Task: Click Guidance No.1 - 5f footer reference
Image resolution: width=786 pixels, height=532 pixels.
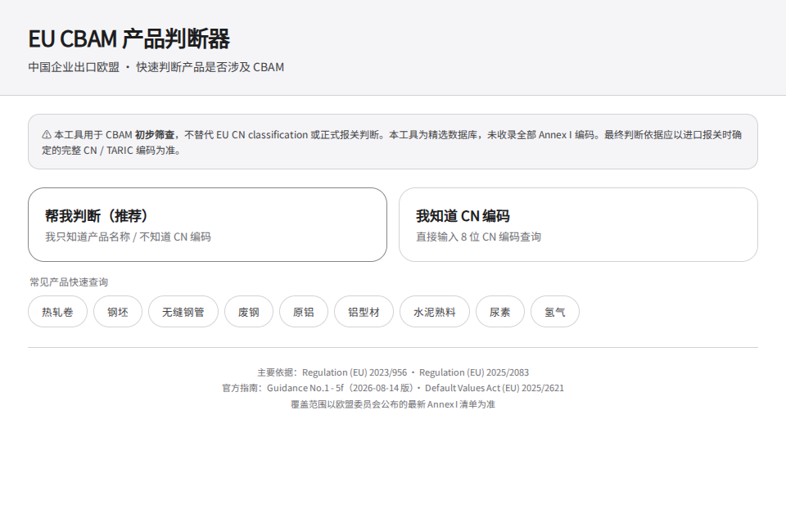Action: (x=305, y=388)
